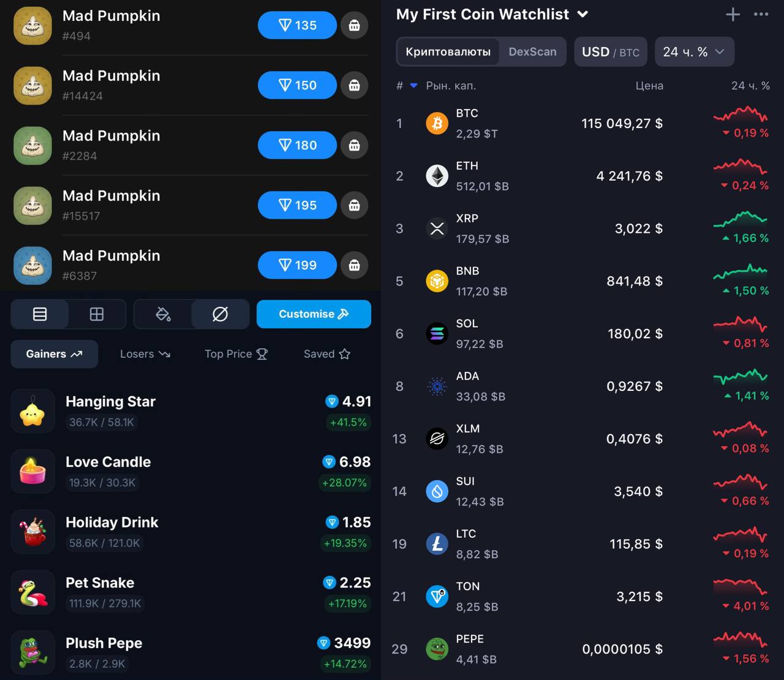Click Plush Pepe price 3499
784x680 pixels.
344,643
